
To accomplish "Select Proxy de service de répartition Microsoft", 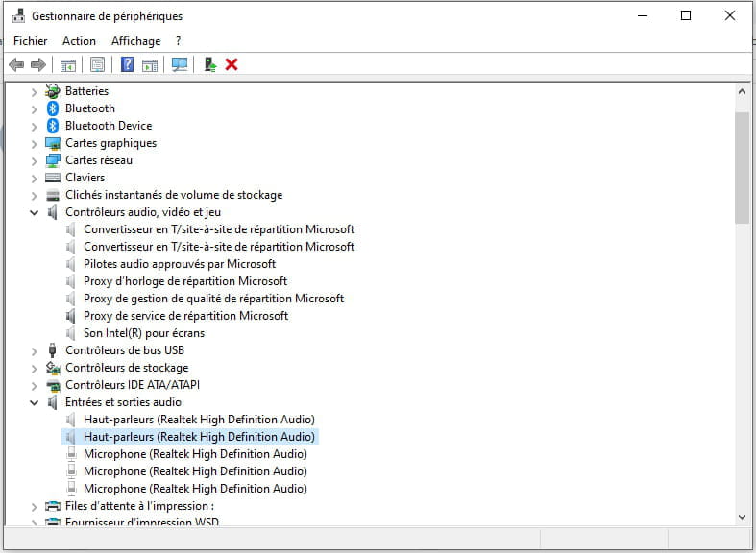I will (185, 316).
